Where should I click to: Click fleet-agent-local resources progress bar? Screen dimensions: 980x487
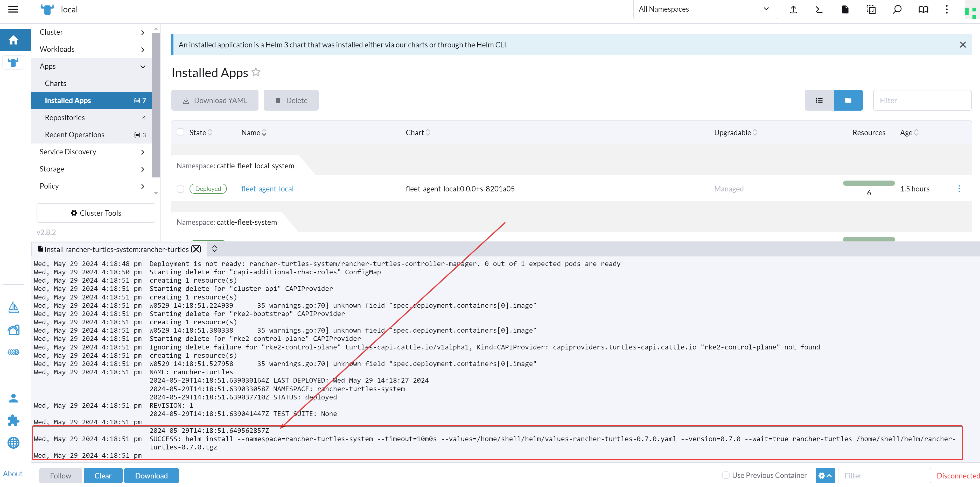coord(869,183)
